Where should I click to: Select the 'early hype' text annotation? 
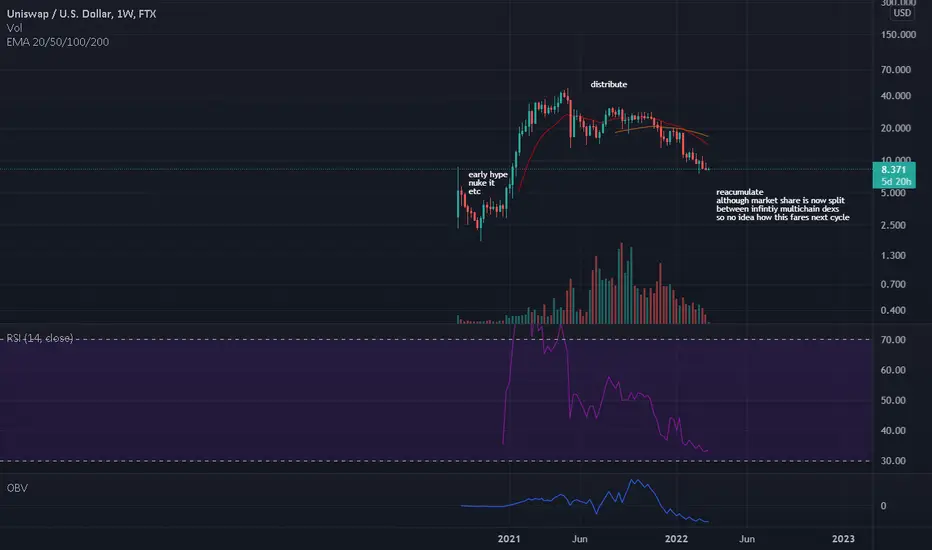point(488,175)
